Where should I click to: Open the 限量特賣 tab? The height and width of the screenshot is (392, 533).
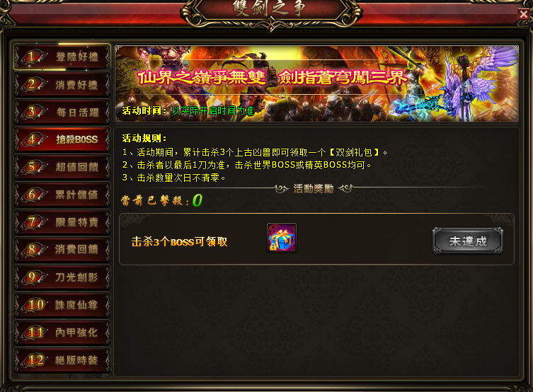(62, 222)
